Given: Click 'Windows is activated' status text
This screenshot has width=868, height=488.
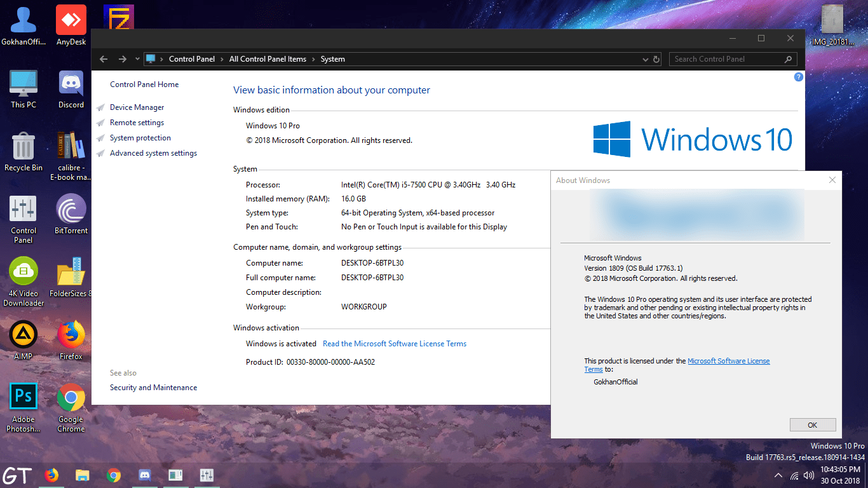Looking at the screenshot, I should point(281,344).
